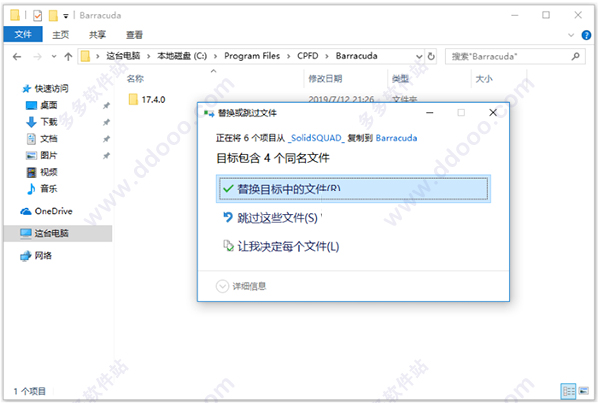Expand the address bar history dropdown
The image size is (600, 403).
coord(419,57)
